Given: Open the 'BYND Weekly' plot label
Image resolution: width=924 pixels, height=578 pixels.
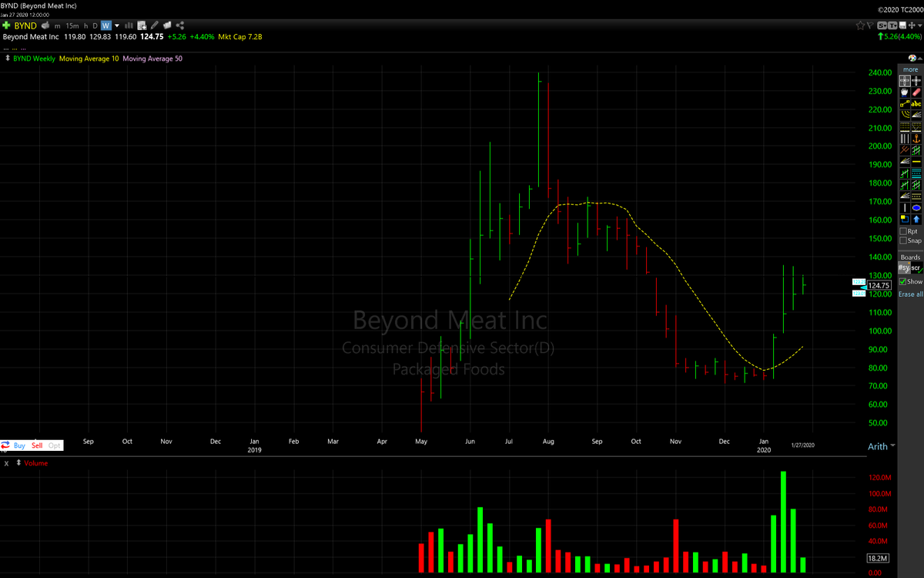Looking at the screenshot, I should pyautogui.click(x=34, y=59).
